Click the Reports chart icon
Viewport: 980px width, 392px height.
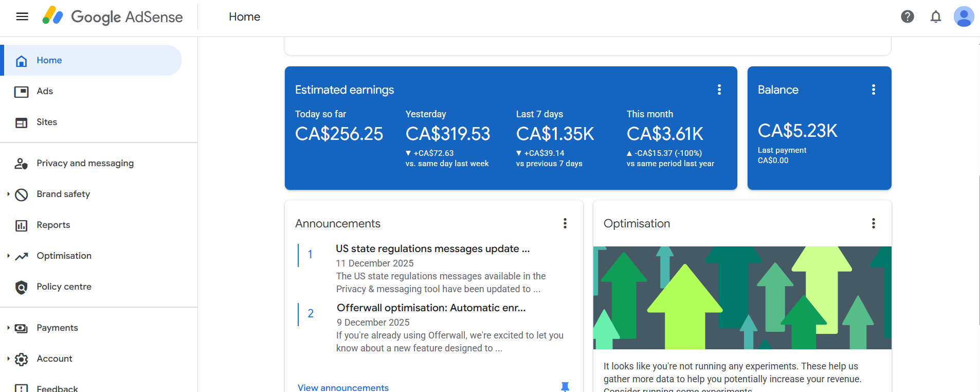(x=21, y=225)
